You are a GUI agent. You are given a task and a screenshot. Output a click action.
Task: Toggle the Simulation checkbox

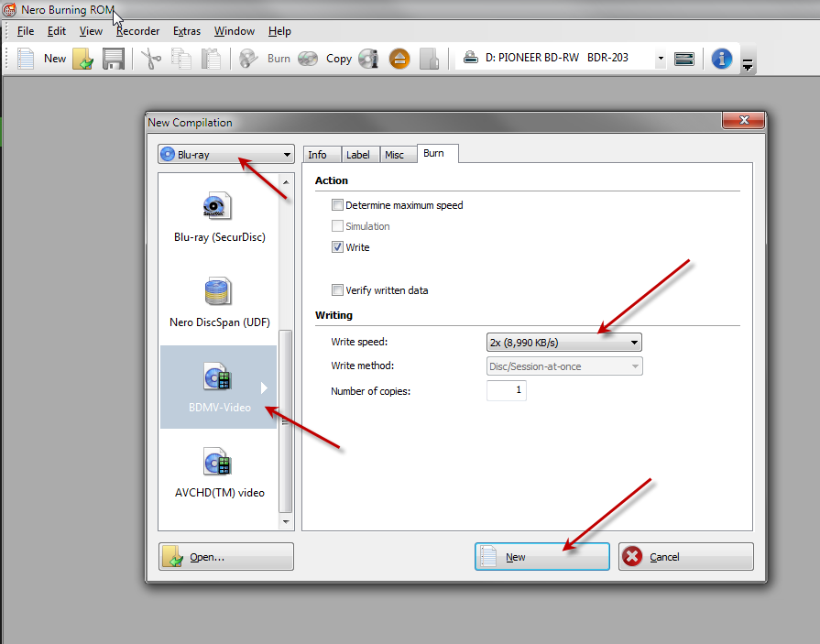[x=337, y=226]
